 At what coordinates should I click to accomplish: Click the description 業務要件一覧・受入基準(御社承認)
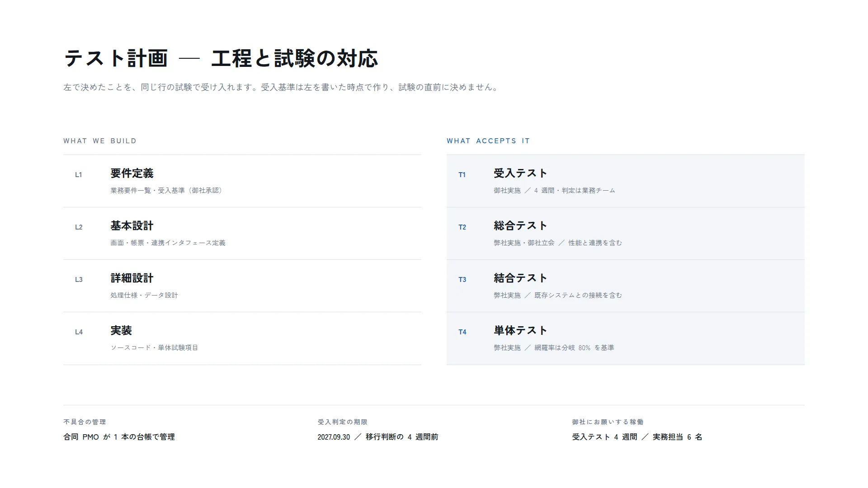click(x=167, y=191)
